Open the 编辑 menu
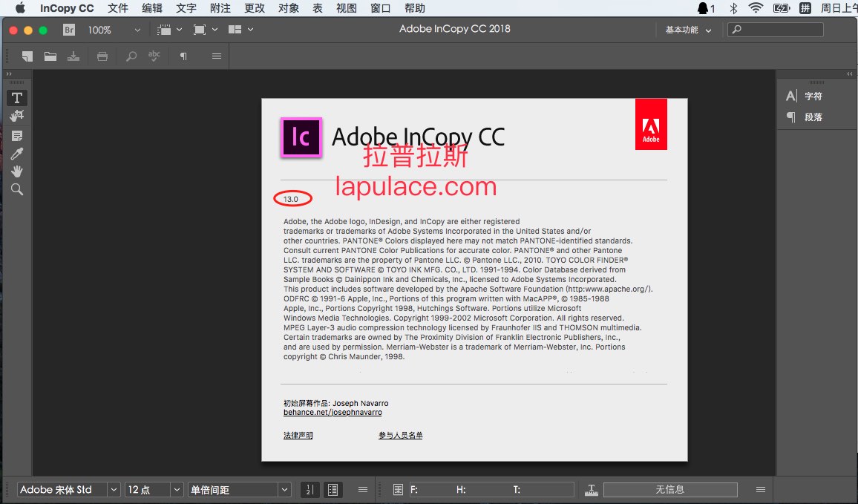 click(152, 8)
